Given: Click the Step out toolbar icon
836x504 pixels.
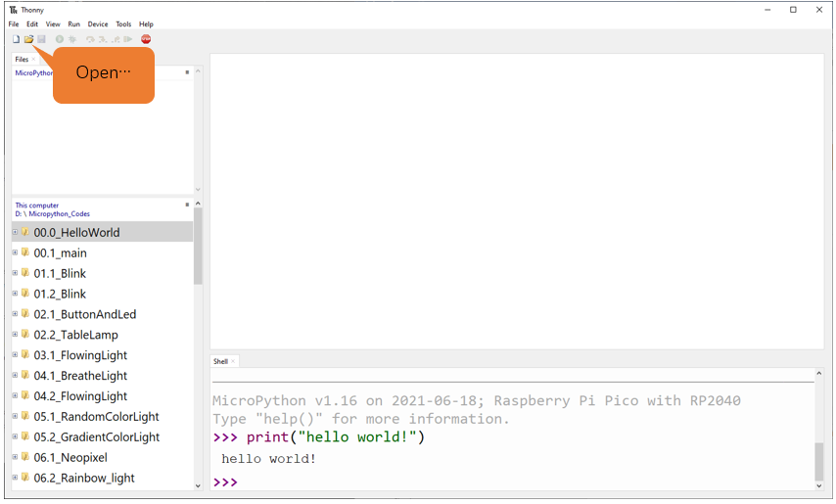Looking at the screenshot, I should click(x=116, y=39).
